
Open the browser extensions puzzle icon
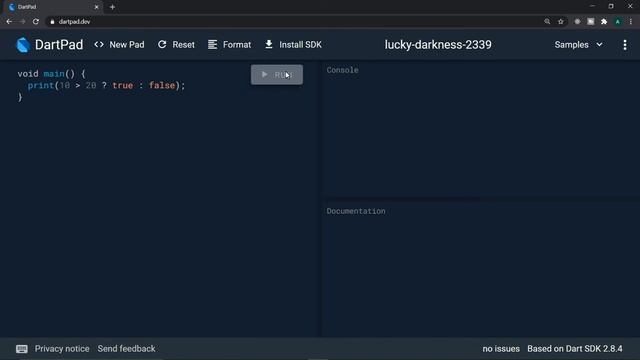click(x=604, y=22)
